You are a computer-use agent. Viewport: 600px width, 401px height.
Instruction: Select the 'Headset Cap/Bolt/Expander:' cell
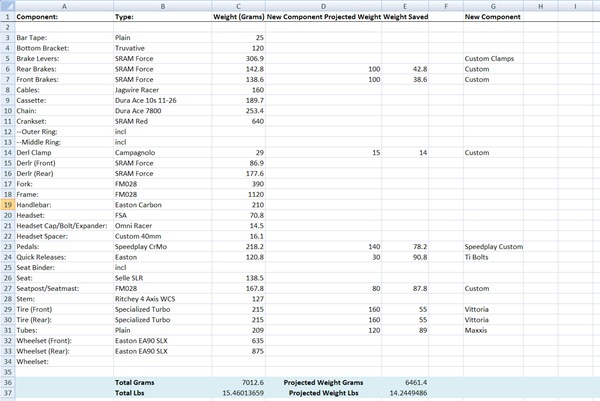click(x=64, y=226)
